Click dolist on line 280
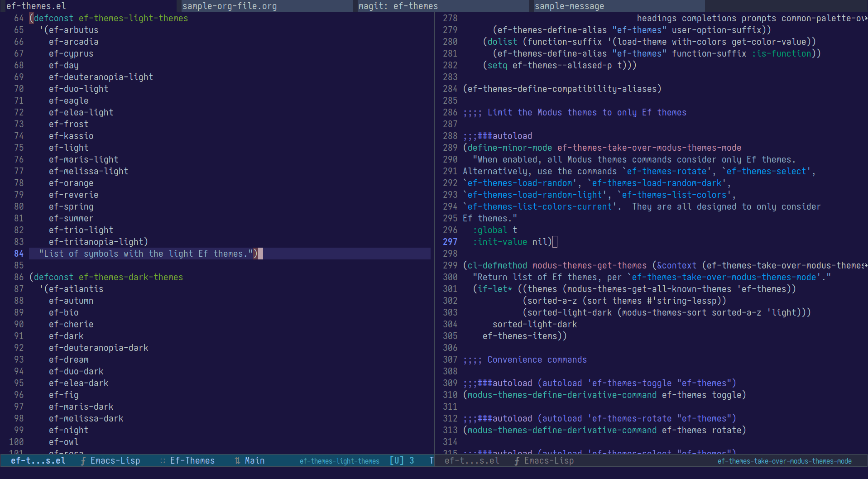 (503, 42)
